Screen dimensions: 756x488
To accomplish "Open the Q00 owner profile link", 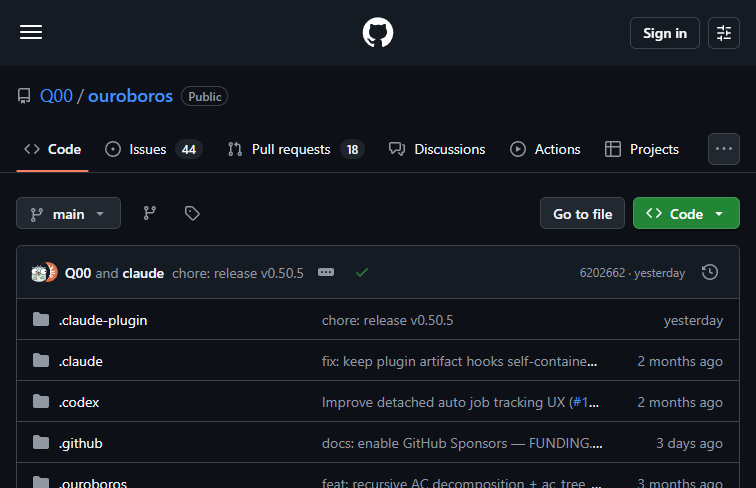I will tap(56, 96).
